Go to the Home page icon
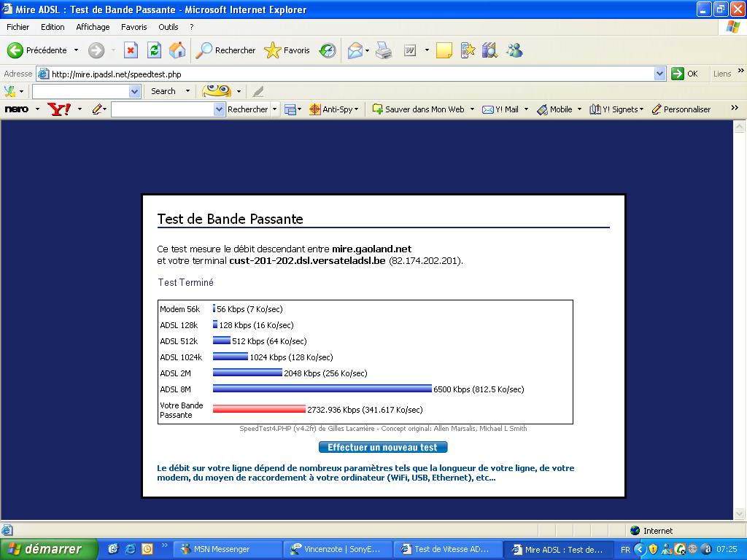The width and height of the screenshot is (747, 560). pyautogui.click(x=177, y=50)
